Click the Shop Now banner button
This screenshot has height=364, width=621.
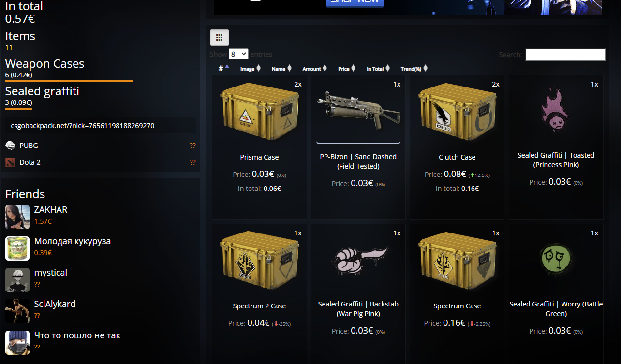(355, 3)
